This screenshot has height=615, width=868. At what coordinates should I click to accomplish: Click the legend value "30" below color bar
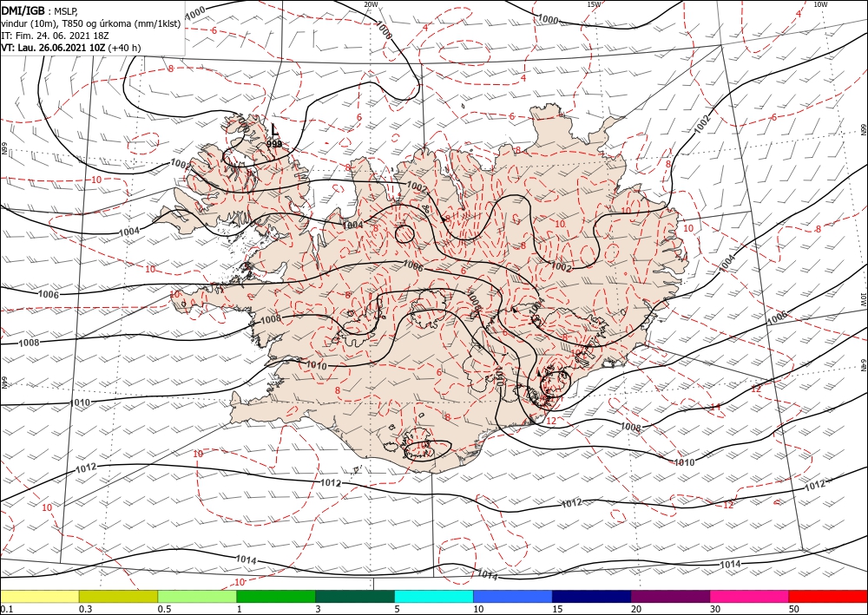point(715,609)
